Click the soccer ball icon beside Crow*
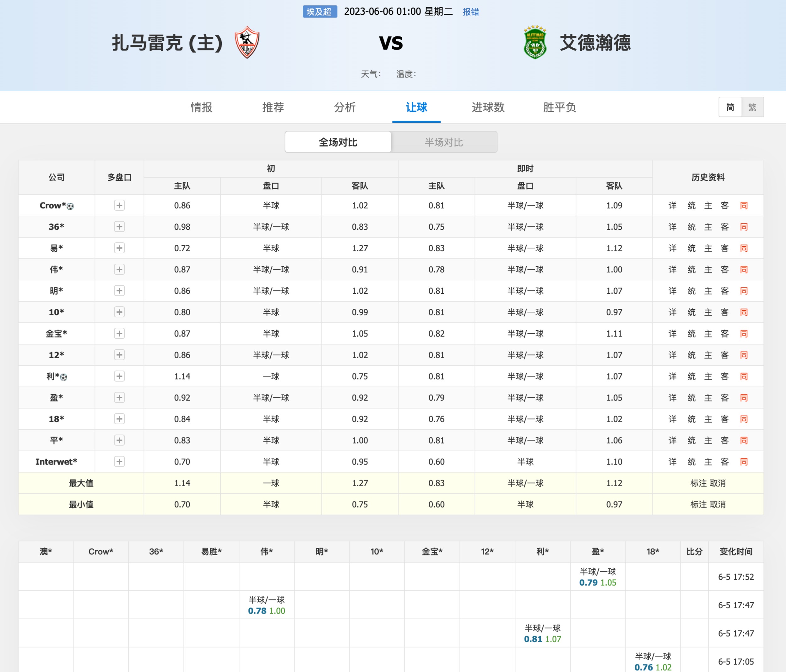 click(70, 206)
